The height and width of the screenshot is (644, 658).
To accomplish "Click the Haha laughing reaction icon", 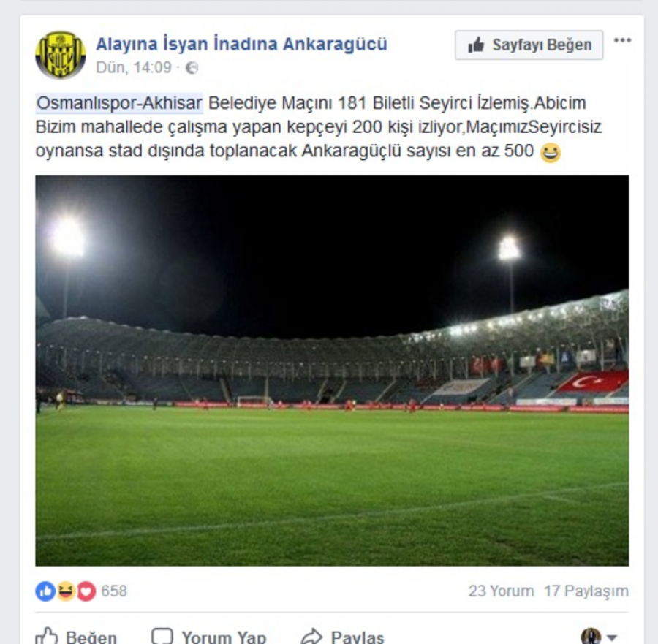I will 66,591.
